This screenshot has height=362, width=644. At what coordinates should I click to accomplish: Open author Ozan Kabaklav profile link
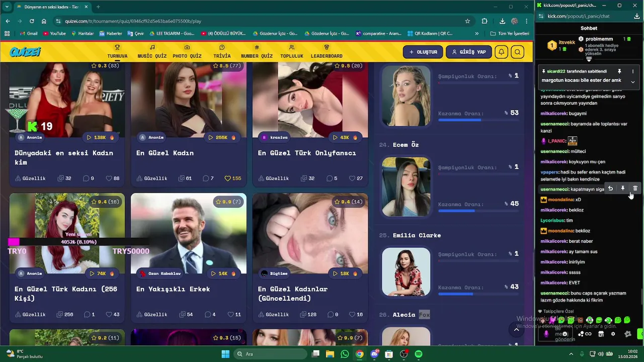160,274
